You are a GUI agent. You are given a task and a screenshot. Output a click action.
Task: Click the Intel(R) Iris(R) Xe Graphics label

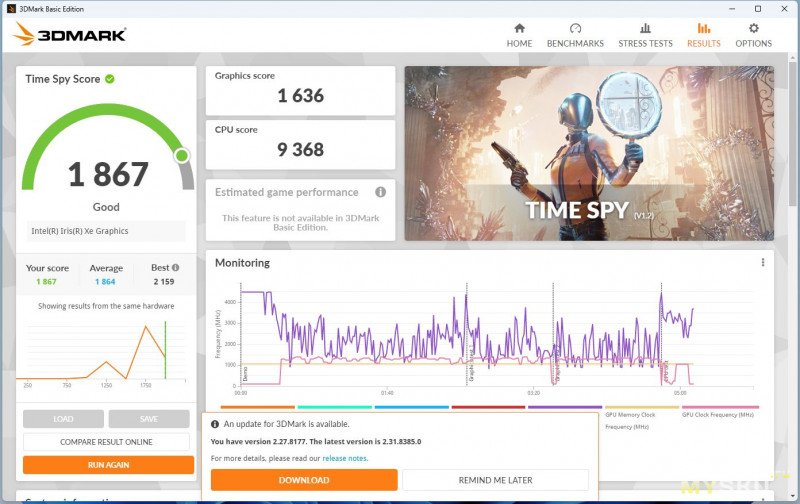[x=80, y=231]
